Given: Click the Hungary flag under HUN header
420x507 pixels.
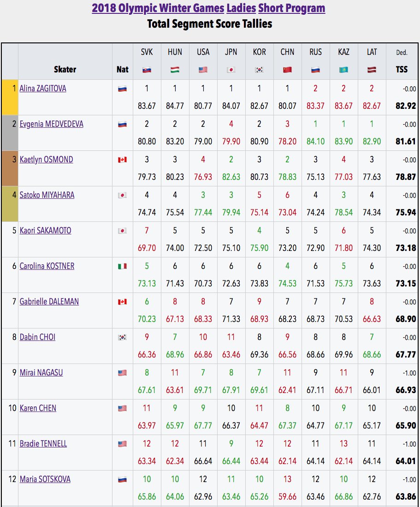Looking at the screenshot, I should coord(175,70).
